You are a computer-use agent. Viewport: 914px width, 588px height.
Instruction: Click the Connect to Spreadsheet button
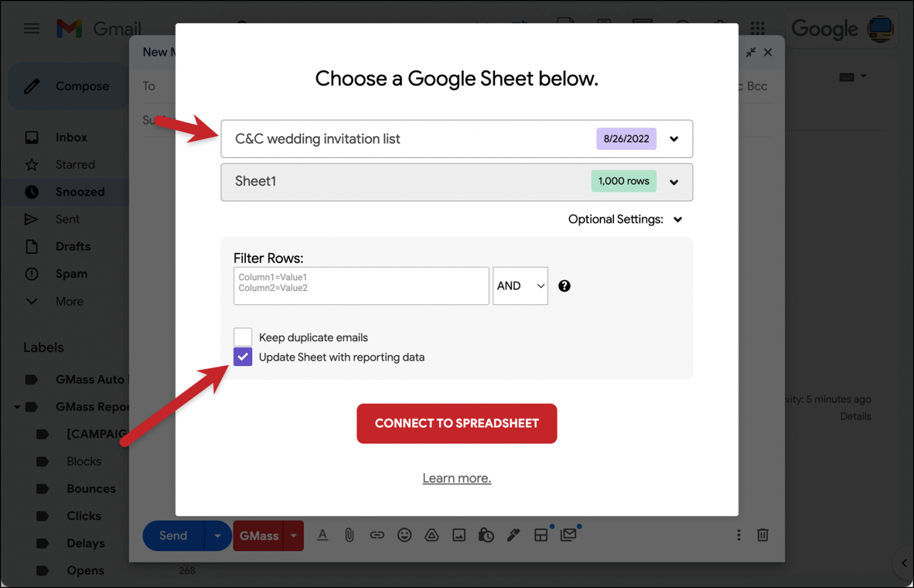click(x=456, y=423)
